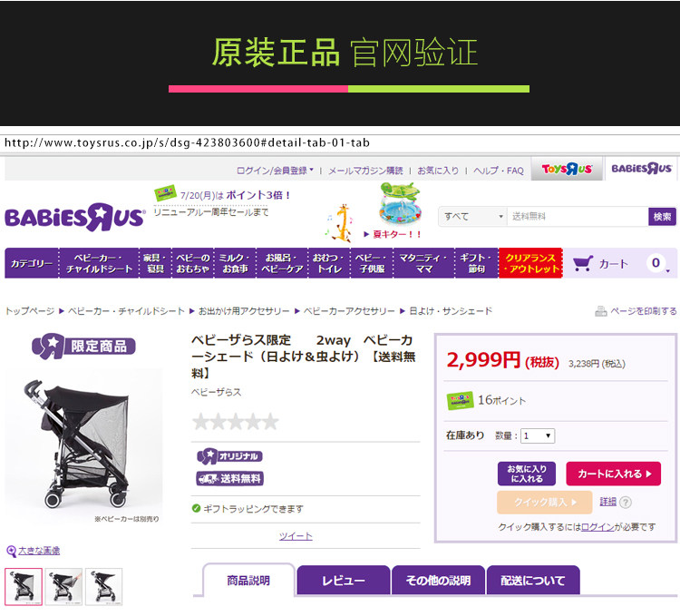Open the ベビーのおもちゃ menu item
Viewport: 680px width, 616px height.
192,263
